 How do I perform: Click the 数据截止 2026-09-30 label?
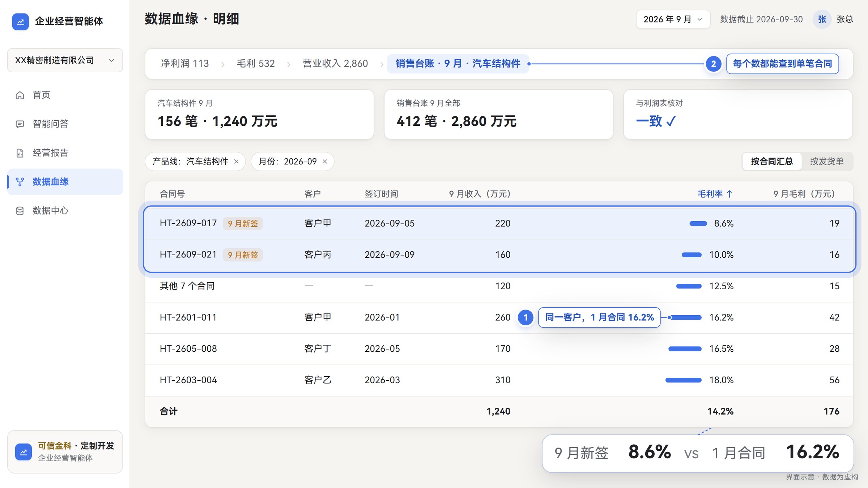[x=761, y=19]
